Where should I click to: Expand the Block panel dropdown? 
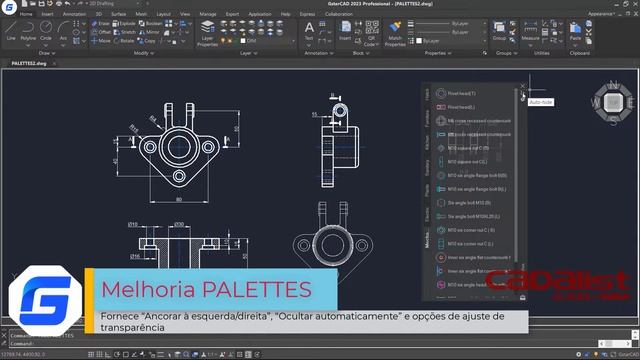tap(361, 53)
